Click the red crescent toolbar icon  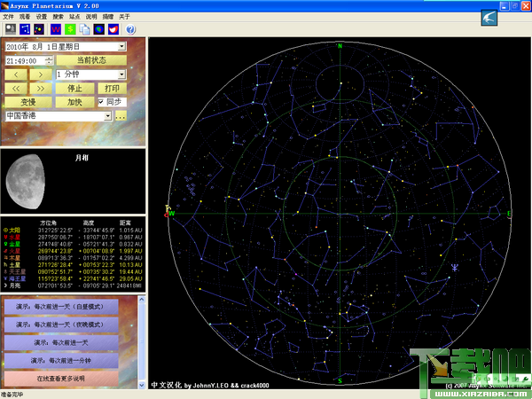pos(113,29)
